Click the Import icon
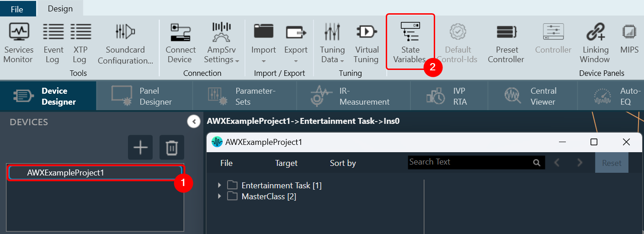 point(264,32)
